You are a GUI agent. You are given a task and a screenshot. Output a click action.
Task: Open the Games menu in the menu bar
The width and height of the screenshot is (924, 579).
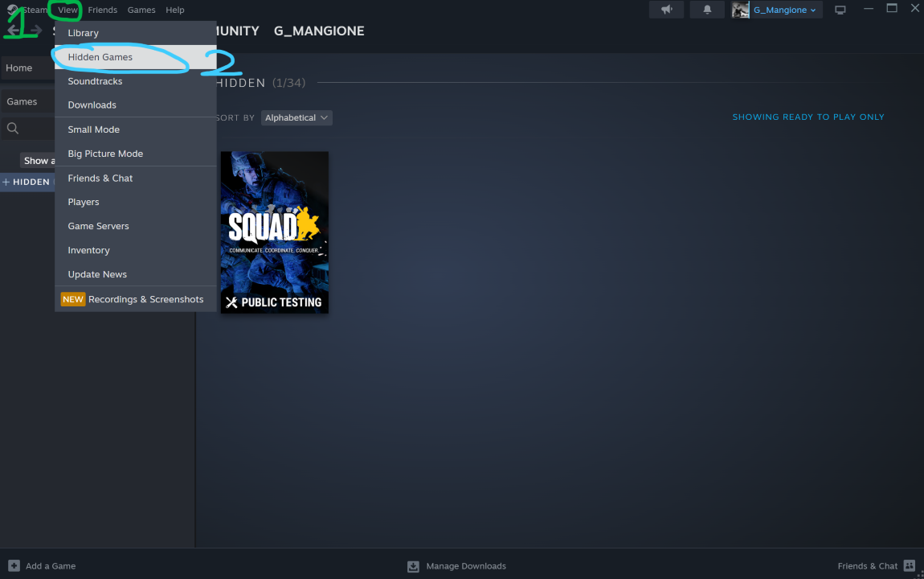(x=141, y=10)
